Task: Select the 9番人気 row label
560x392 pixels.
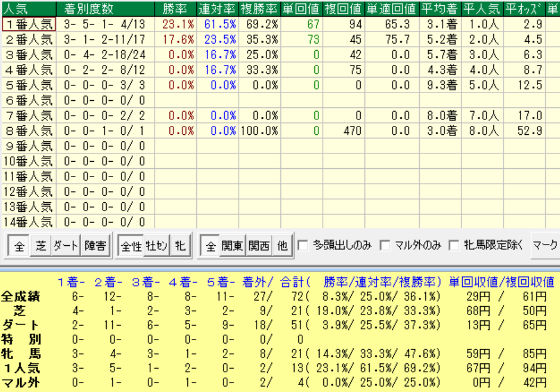Action: point(29,146)
